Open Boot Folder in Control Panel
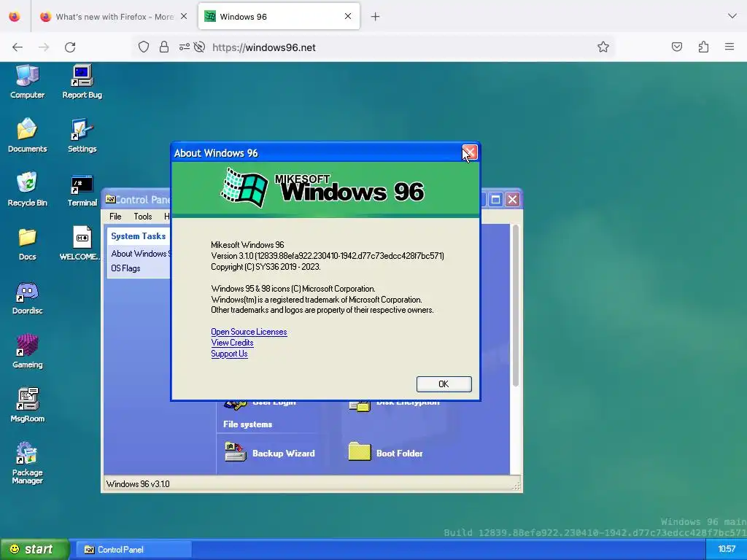The height and width of the screenshot is (560, 747). (x=386, y=453)
